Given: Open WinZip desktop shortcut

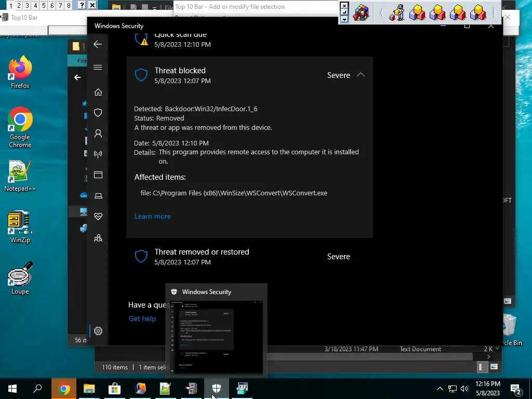Looking at the screenshot, I should pos(20,227).
